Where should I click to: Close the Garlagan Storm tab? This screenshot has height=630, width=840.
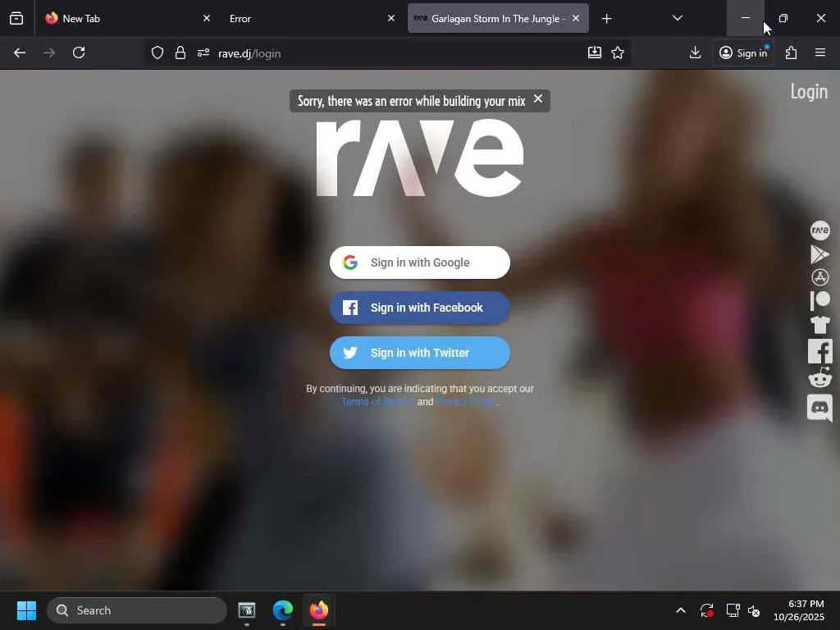tap(576, 18)
